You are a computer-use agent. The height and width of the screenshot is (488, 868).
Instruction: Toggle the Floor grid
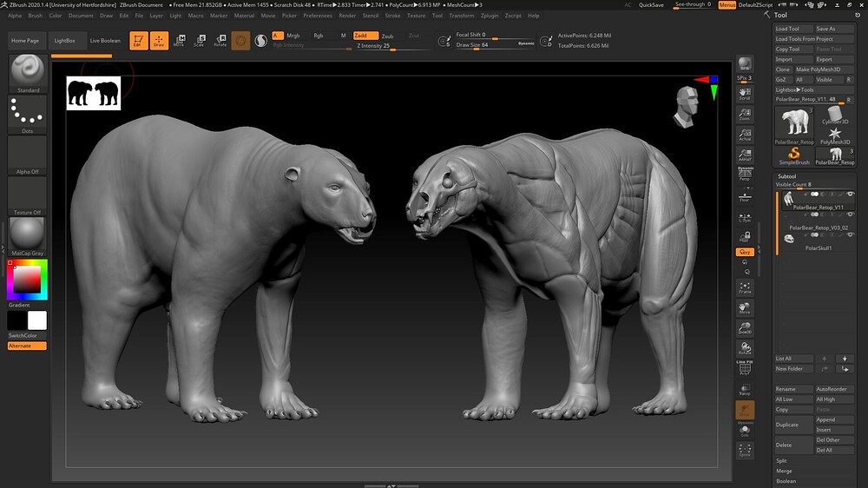745,197
